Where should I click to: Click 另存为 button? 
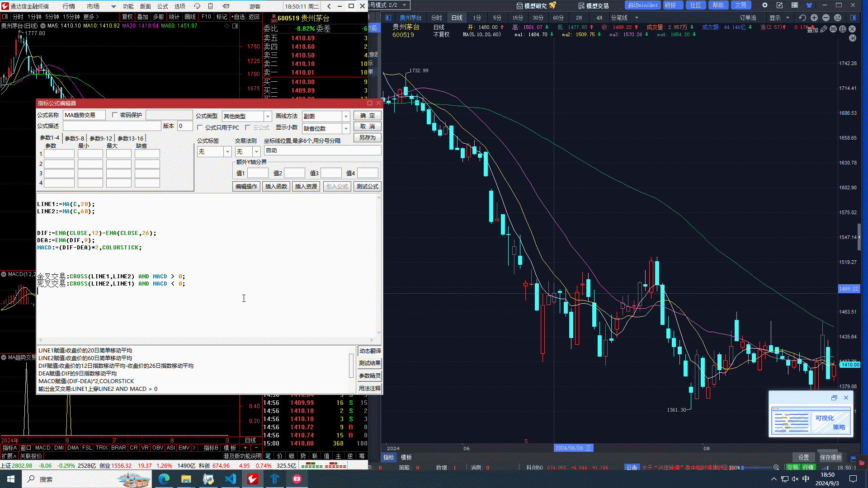pyautogui.click(x=368, y=138)
